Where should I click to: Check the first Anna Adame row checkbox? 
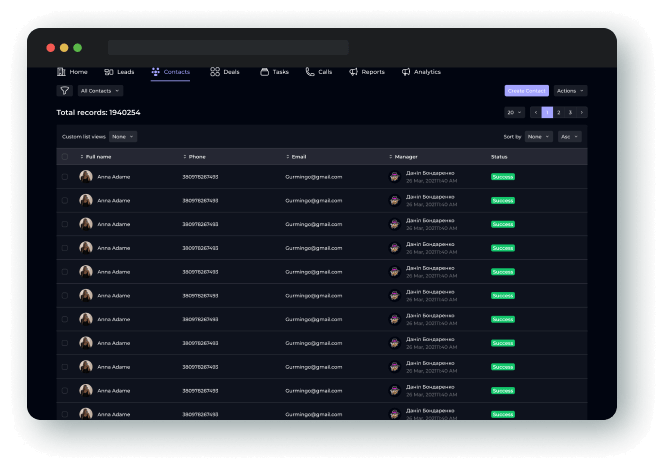65,176
